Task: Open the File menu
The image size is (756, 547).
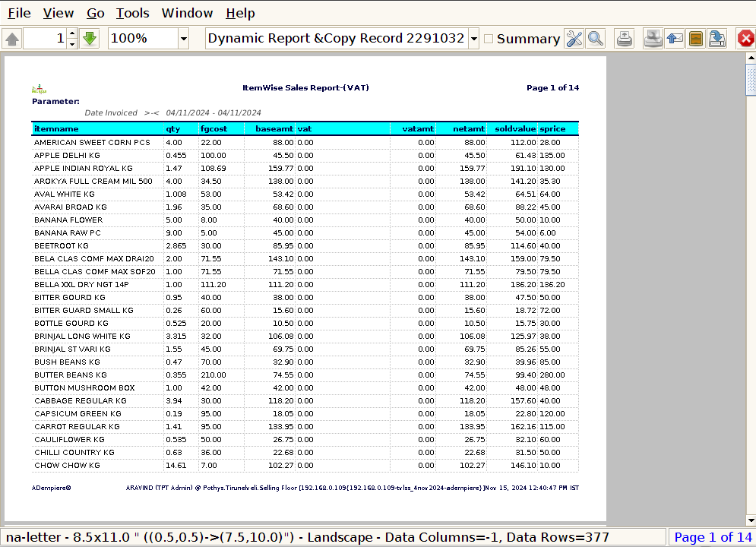Action: pos(19,13)
